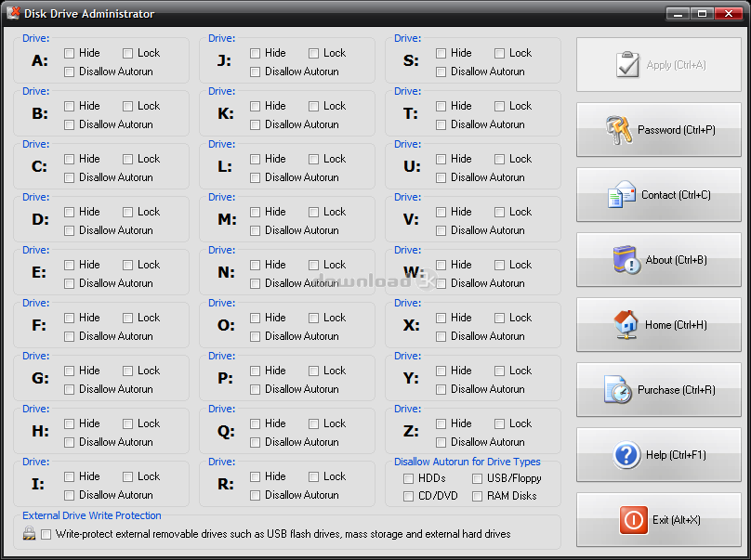751x560 pixels.
Task: Check Hide for drive P:
Action: click(x=256, y=371)
